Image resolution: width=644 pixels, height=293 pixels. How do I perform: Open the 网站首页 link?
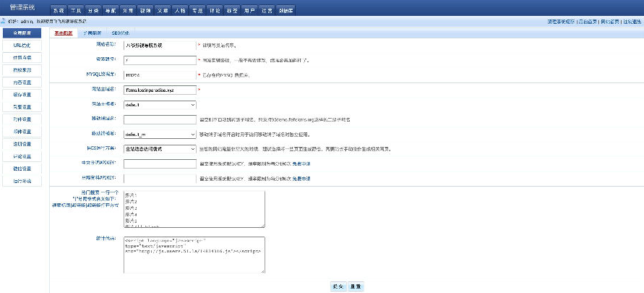pos(609,22)
